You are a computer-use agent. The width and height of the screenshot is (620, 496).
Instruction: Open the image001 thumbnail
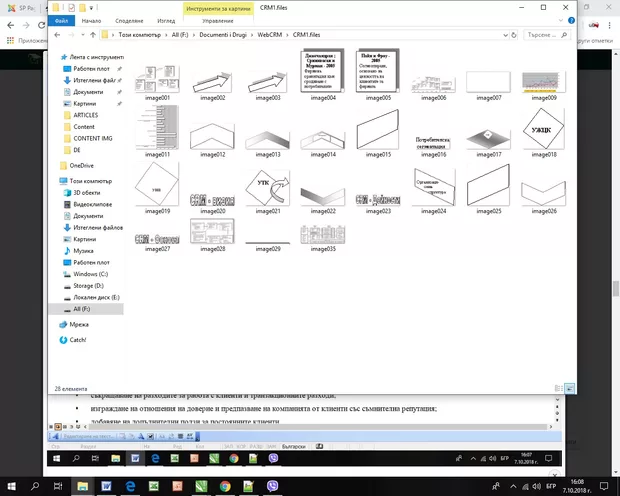[x=158, y=79]
